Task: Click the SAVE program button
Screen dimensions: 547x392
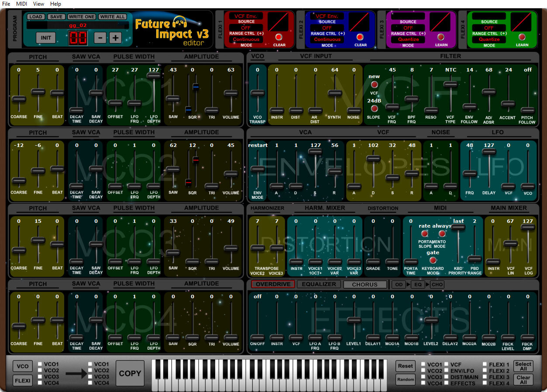Action: (x=56, y=17)
